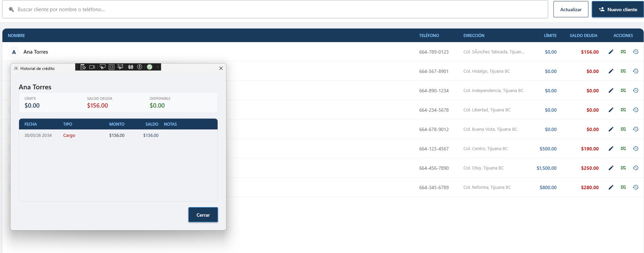Click the $1,500.00 credit limit value

(546, 168)
